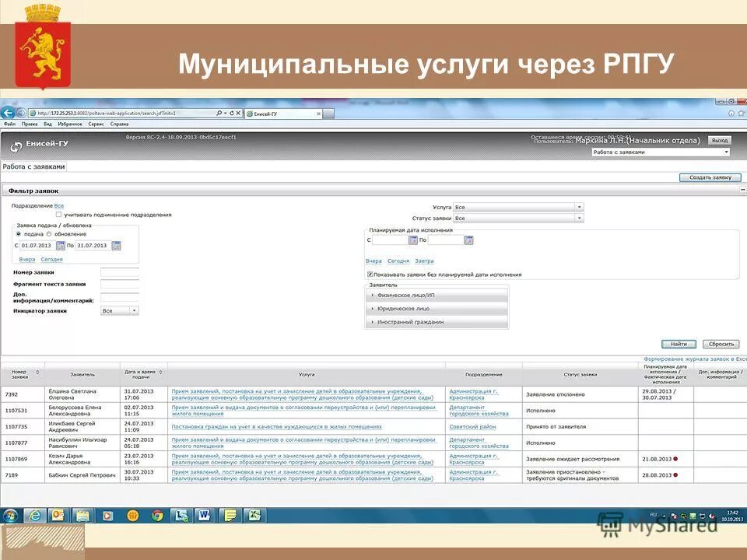Launch Google Chrome from the taskbar
This screenshot has width=747, height=560.
pyautogui.click(x=158, y=515)
